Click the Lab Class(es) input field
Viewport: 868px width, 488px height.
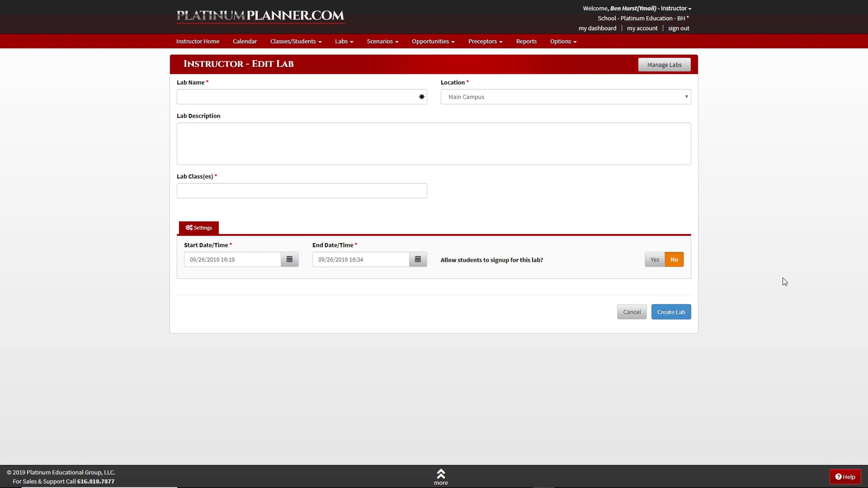pyautogui.click(x=301, y=191)
